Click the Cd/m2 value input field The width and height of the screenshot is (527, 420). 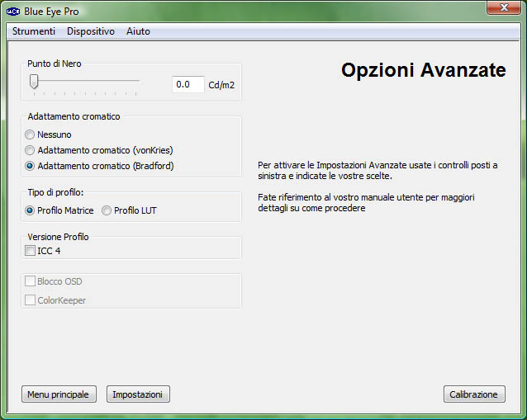coord(188,84)
